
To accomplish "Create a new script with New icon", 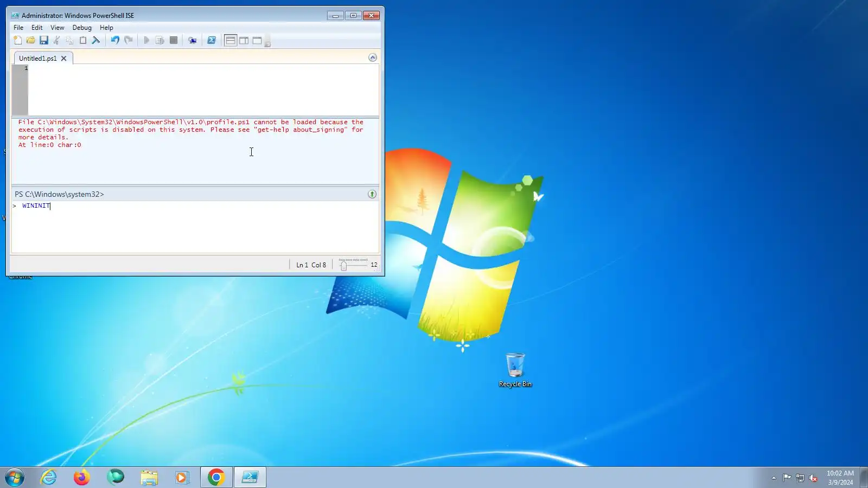I will [18, 40].
